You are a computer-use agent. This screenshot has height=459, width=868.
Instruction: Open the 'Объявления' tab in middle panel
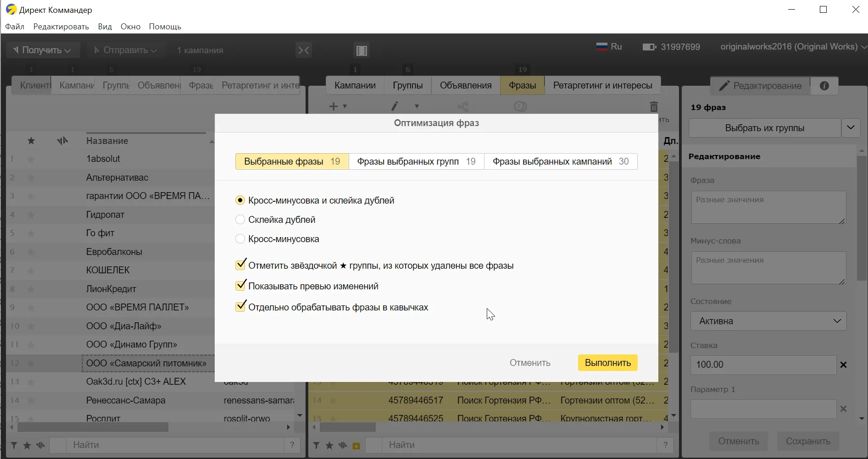pos(466,85)
